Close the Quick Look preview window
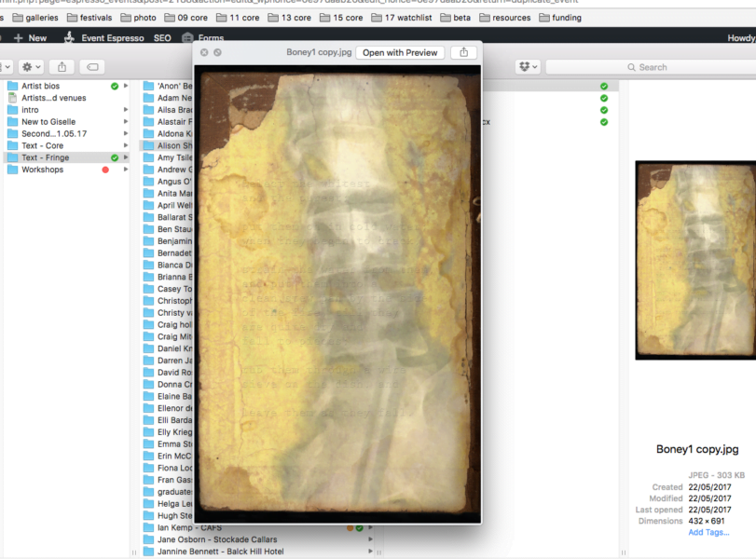Screen dimensions: 756x559 tap(204, 52)
